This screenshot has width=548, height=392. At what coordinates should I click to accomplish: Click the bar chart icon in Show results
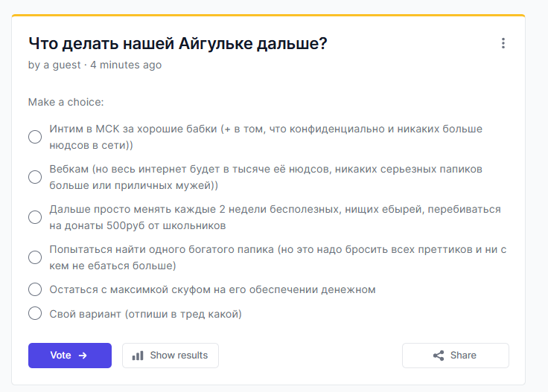(138, 356)
